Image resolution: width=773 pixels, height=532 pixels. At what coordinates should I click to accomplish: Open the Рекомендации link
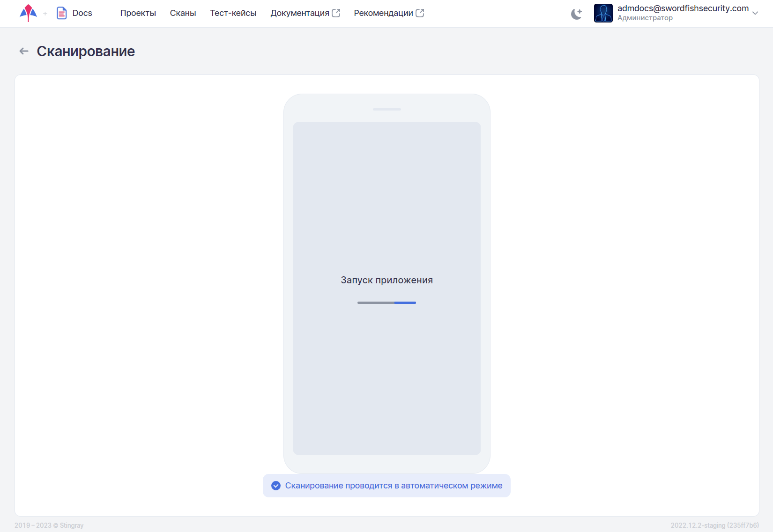click(x=383, y=13)
